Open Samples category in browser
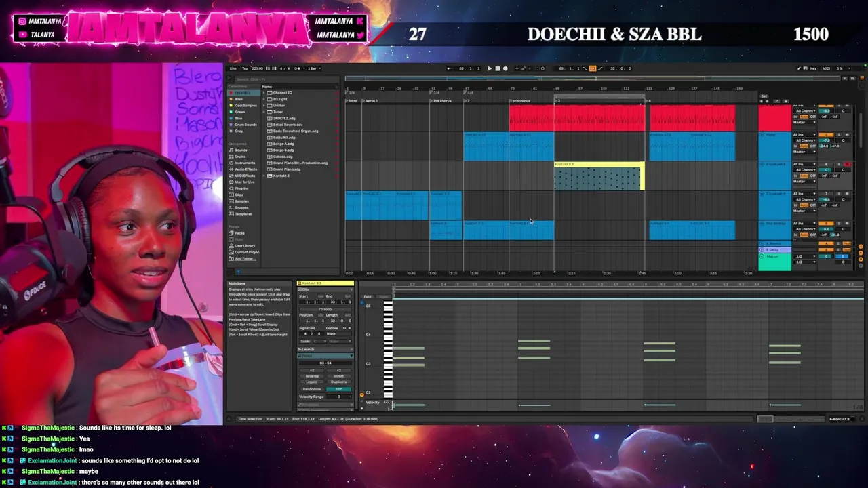Viewport: 868px width, 488px height. click(241, 201)
